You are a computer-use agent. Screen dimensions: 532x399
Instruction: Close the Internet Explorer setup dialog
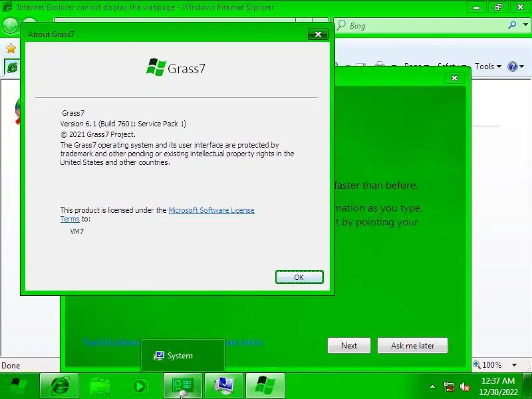tap(454, 78)
